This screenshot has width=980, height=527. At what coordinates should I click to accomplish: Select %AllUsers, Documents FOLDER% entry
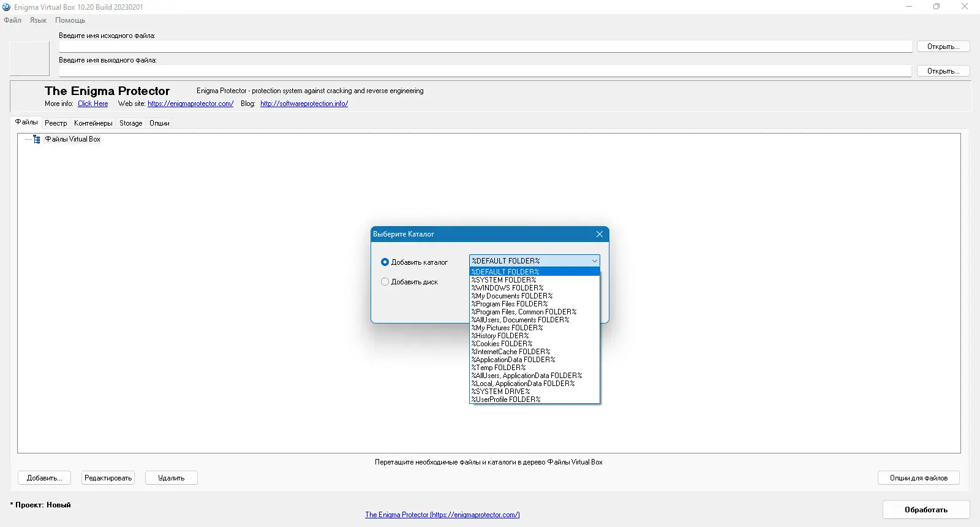534,320
